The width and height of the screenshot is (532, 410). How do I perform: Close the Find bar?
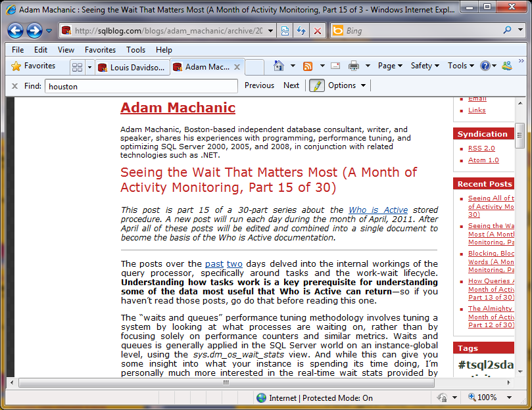[x=14, y=86]
